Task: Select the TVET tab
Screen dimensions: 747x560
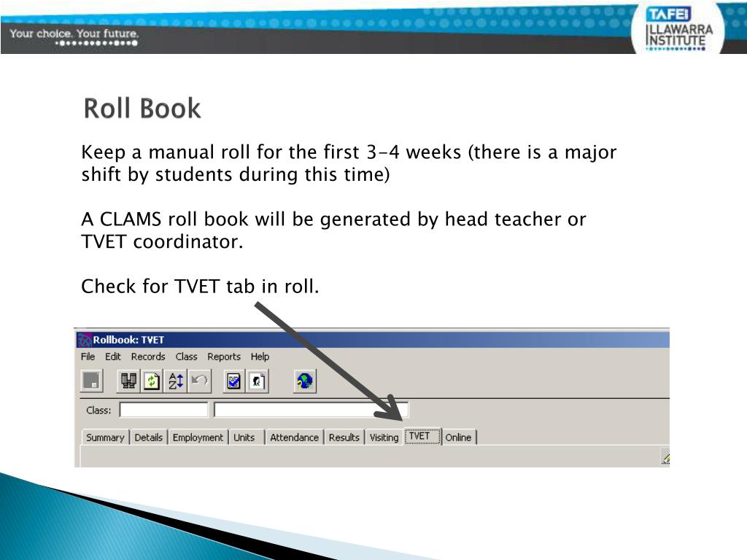Action: point(422,436)
